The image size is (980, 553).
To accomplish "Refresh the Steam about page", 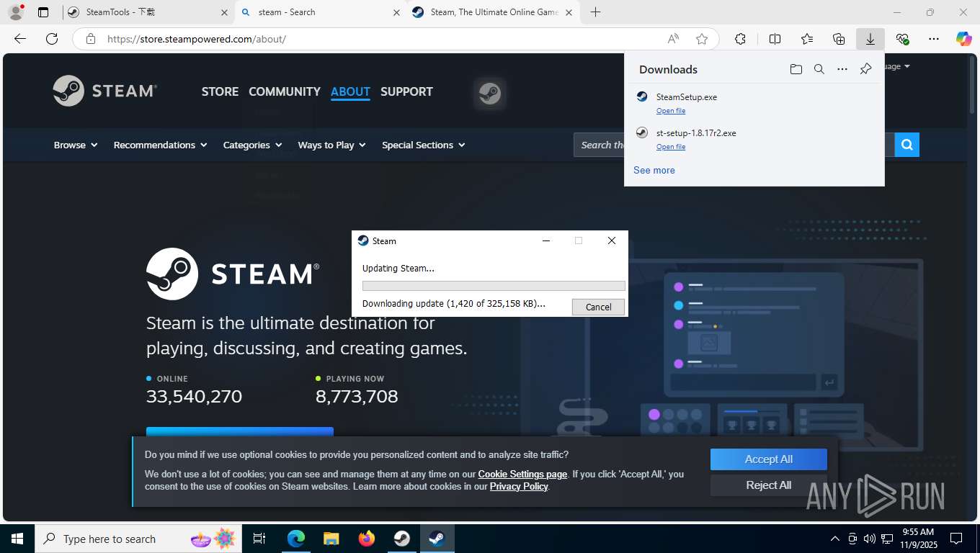I will (51, 39).
